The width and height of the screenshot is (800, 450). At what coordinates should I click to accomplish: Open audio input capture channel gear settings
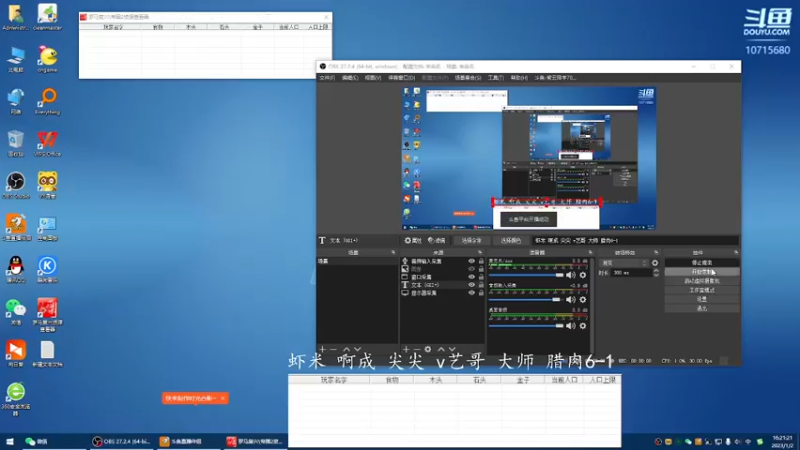pos(583,299)
